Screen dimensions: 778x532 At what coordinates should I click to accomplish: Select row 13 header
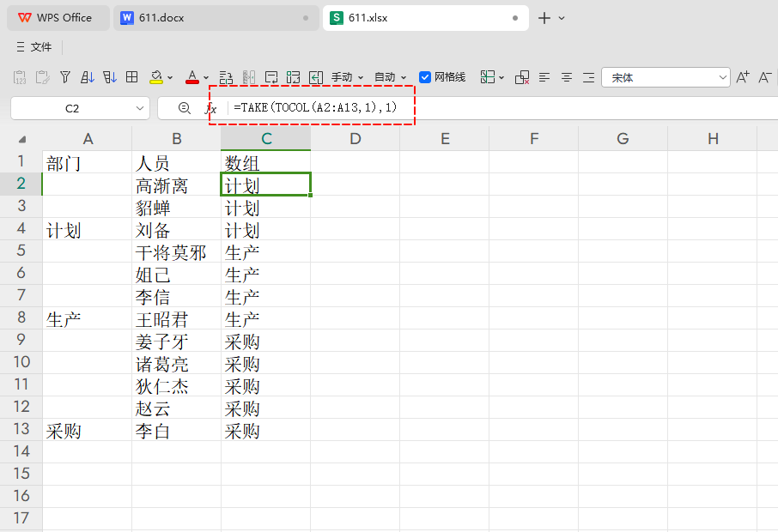(x=21, y=429)
